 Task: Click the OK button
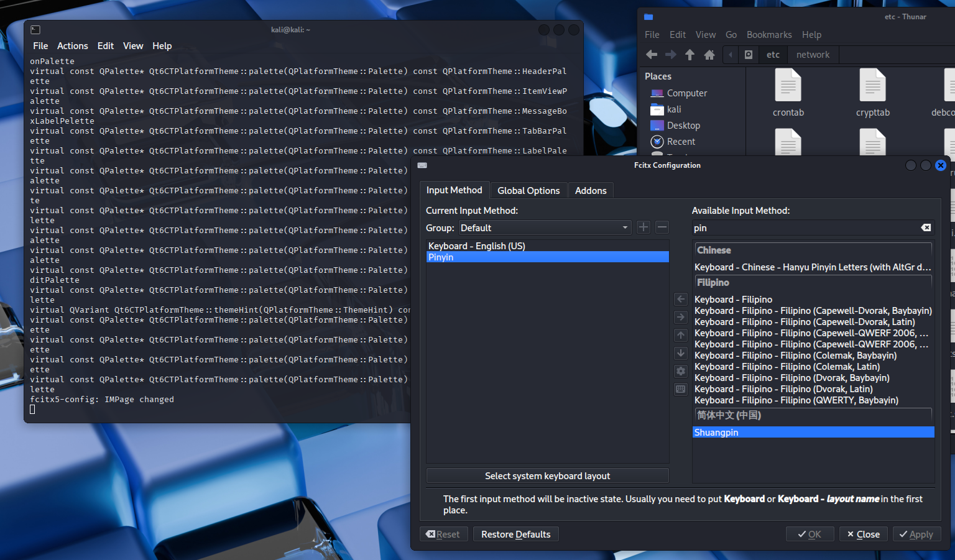click(x=810, y=535)
